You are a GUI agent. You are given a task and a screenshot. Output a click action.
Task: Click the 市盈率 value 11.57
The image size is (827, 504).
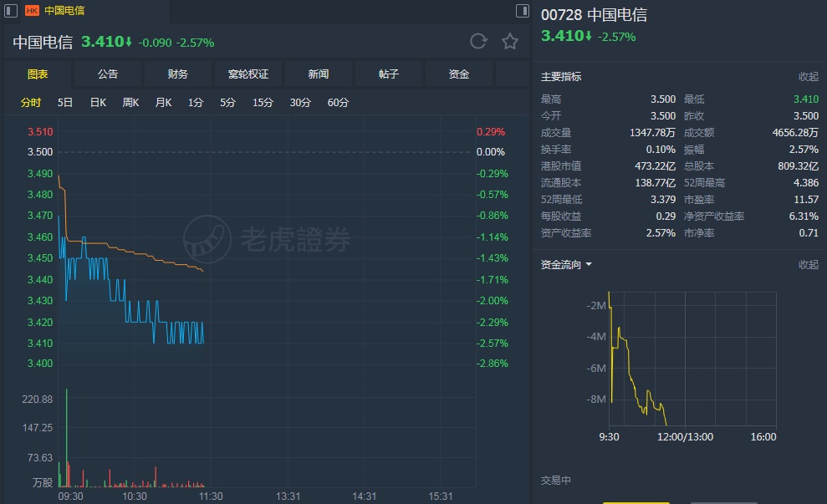(x=806, y=200)
